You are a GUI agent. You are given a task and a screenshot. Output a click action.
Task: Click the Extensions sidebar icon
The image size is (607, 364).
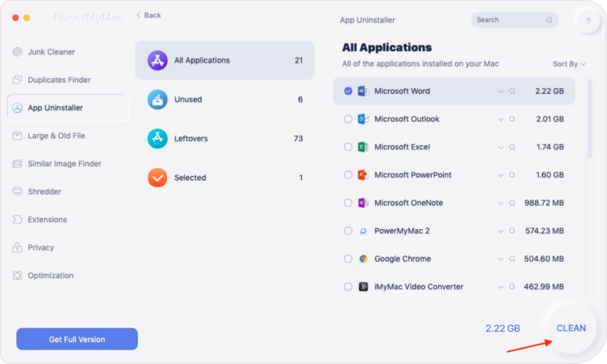17,220
